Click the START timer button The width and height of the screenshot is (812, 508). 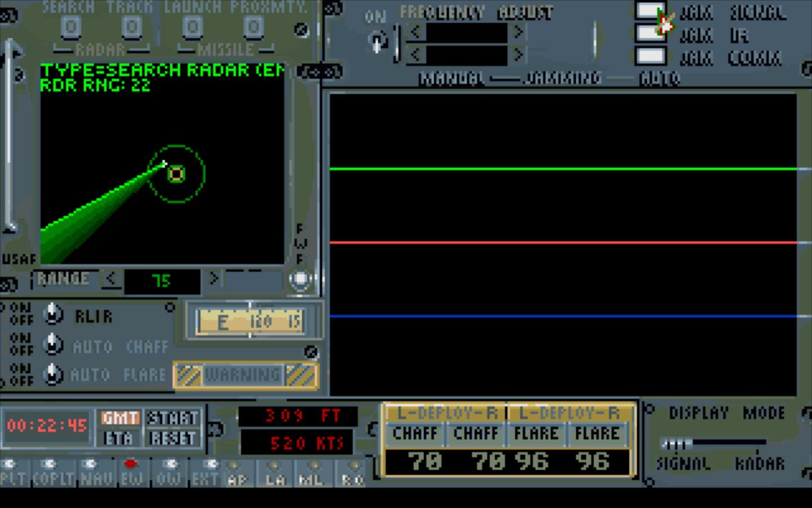(x=172, y=418)
